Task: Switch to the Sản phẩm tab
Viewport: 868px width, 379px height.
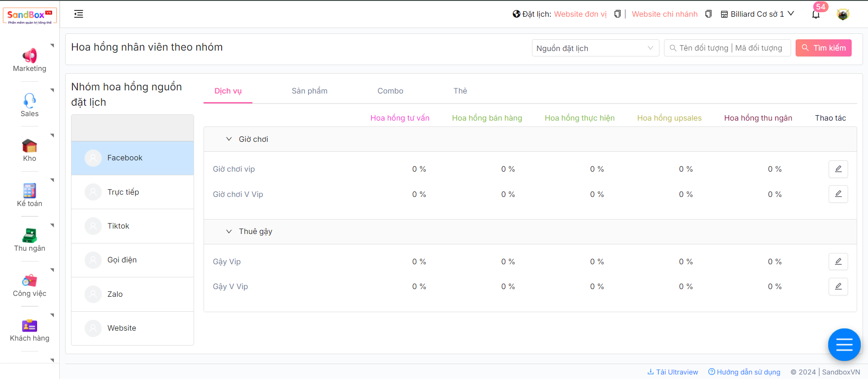Action: pos(309,91)
